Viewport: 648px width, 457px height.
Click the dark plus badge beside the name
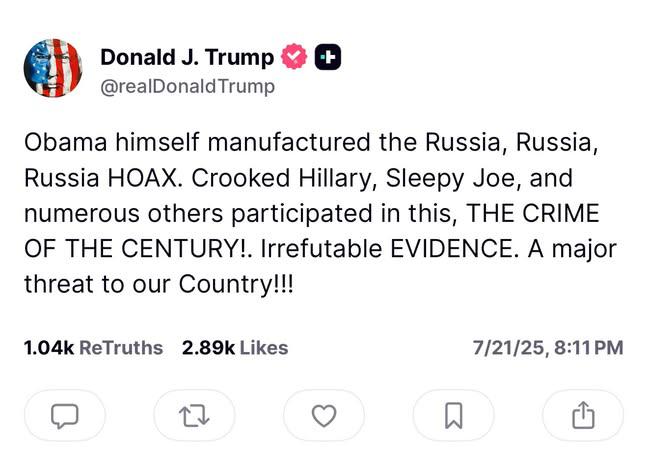click(x=327, y=58)
